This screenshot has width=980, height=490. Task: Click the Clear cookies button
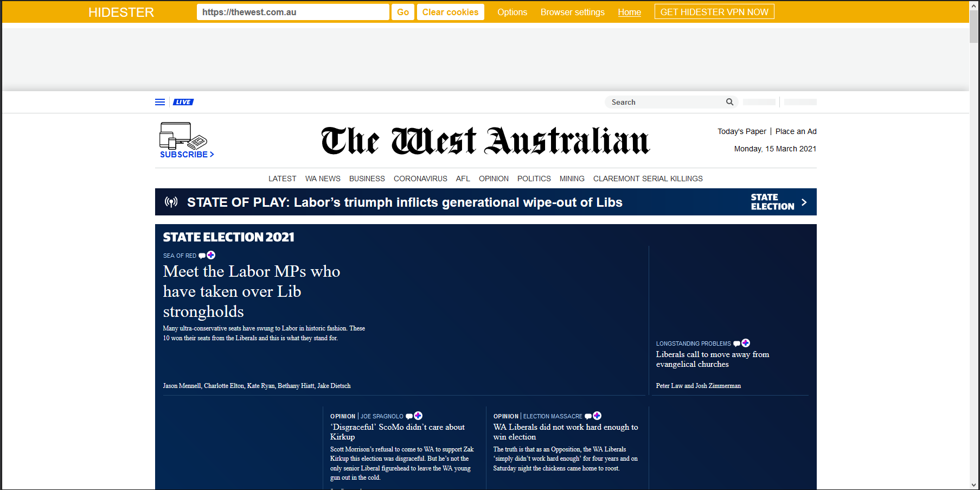click(x=450, y=12)
